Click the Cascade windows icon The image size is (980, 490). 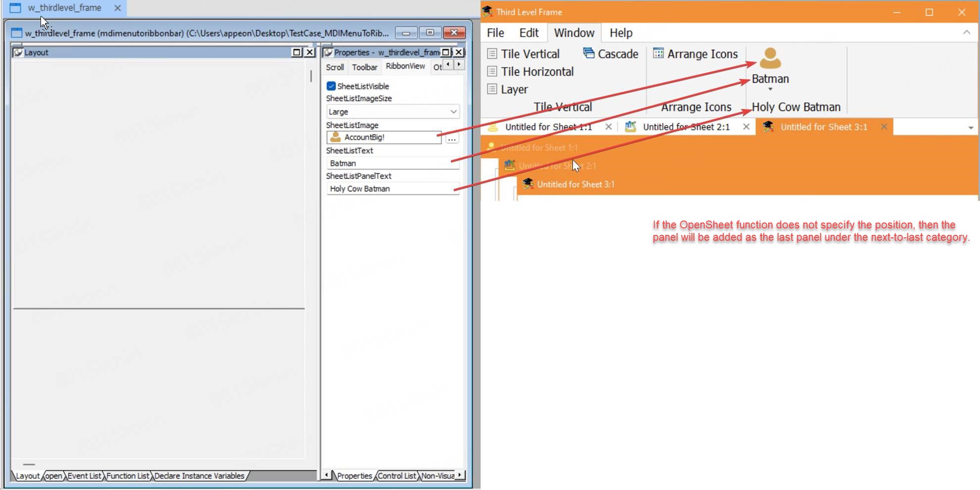click(x=588, y=53)
